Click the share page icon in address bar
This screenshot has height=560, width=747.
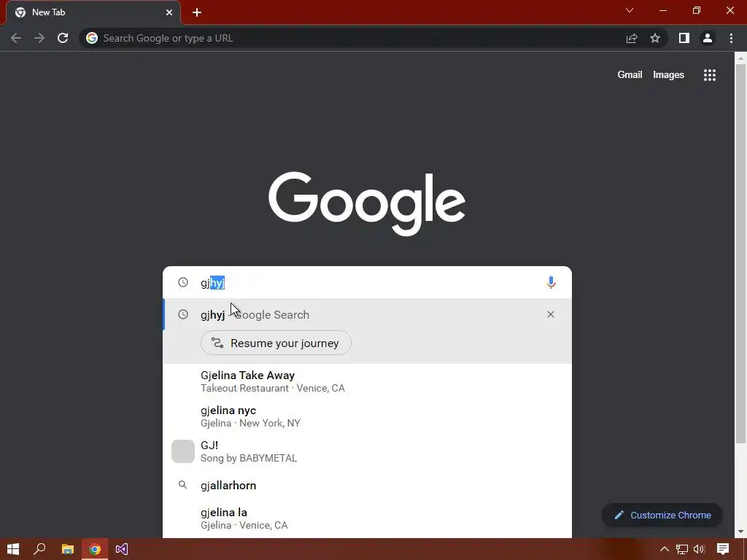pos(632,38)
